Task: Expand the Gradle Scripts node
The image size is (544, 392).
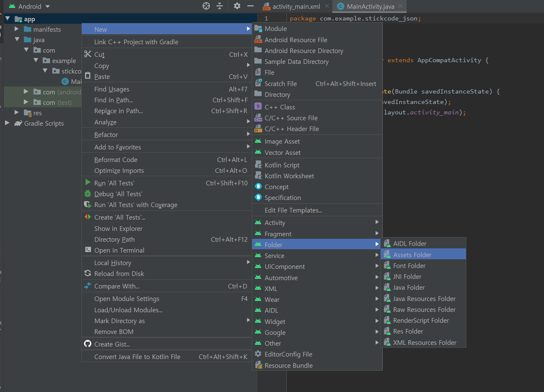Action: (7, 123)
